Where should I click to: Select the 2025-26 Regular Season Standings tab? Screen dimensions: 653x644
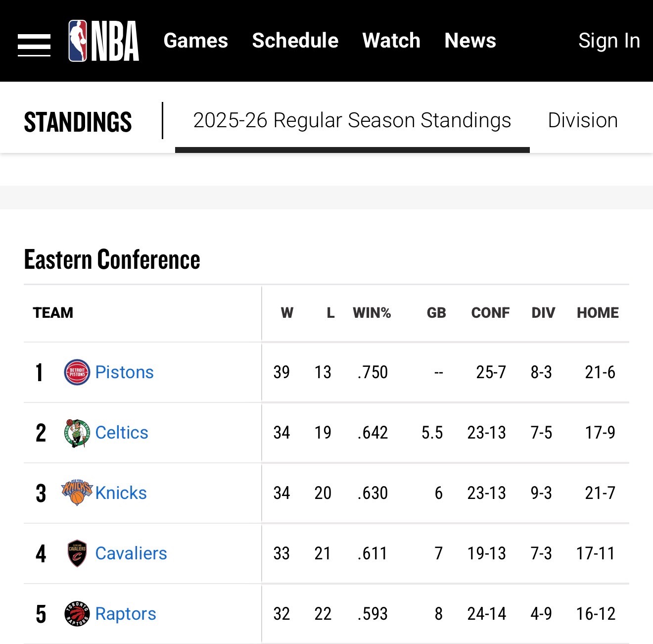[352, 121]
